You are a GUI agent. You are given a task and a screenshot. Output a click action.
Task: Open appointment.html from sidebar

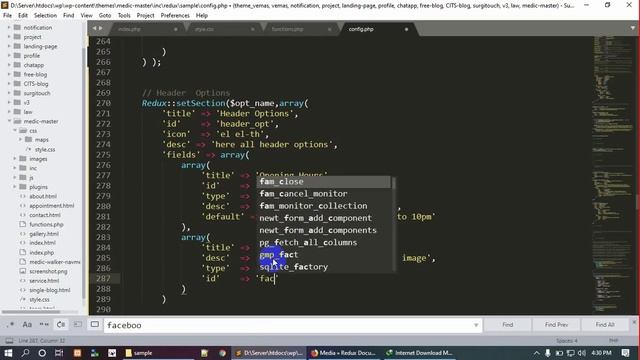coord(51,206)
